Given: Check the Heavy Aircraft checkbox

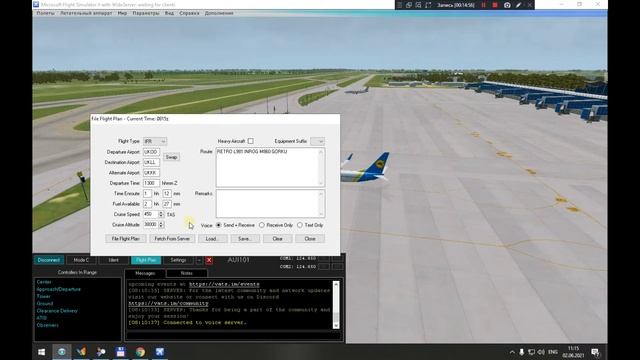Looking at the screenshot, I should coord(251,141).
